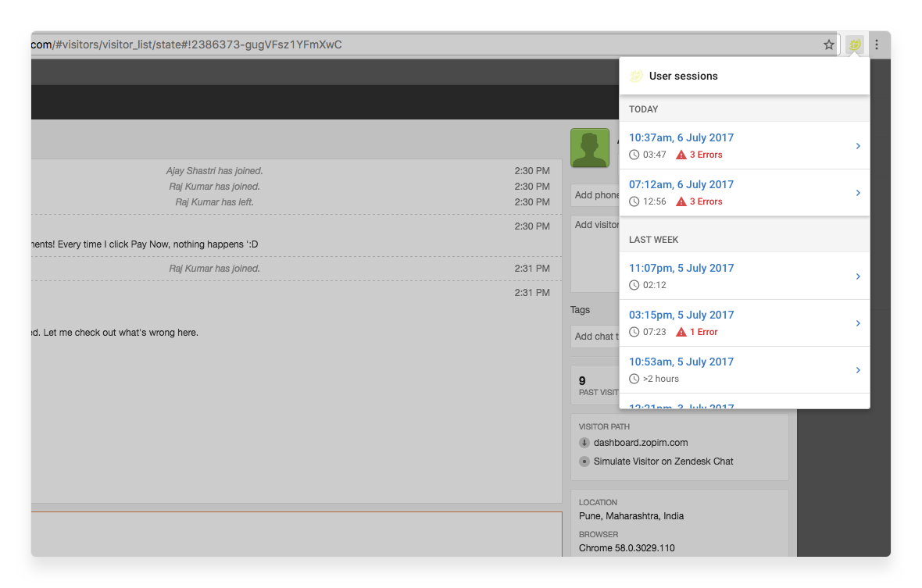Click the Add visitor notes field

595,254
